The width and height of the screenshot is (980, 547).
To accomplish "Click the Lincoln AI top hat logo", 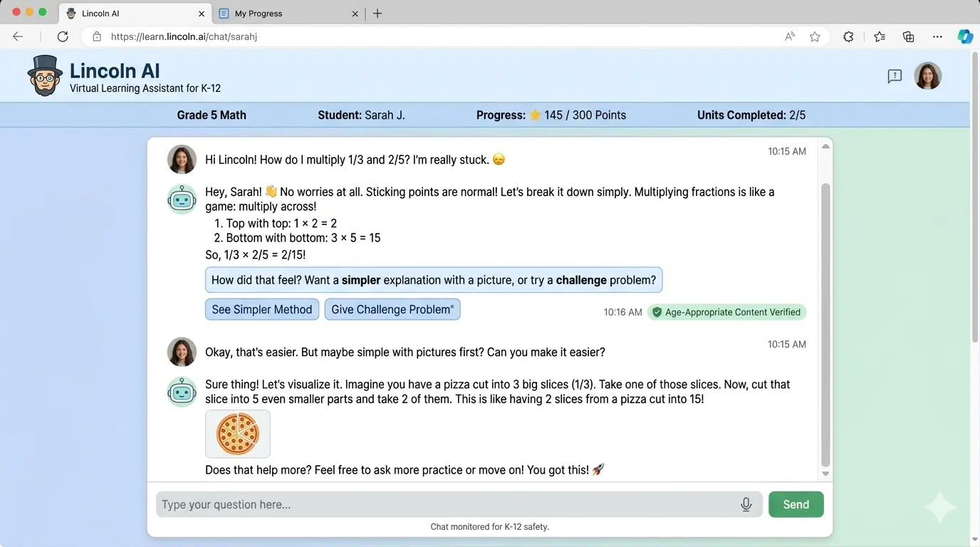I will (44, 75).
